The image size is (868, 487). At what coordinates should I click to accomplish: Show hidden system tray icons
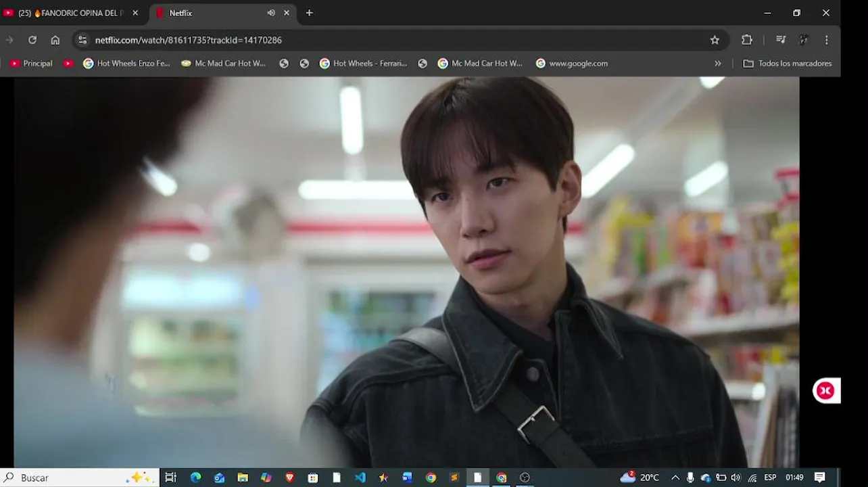click(x=675, y=478)
